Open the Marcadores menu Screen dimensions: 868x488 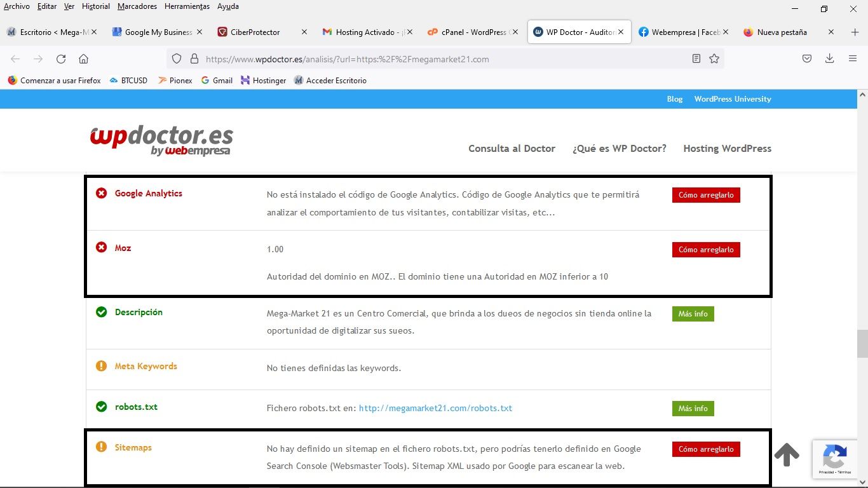coord(137,6)
